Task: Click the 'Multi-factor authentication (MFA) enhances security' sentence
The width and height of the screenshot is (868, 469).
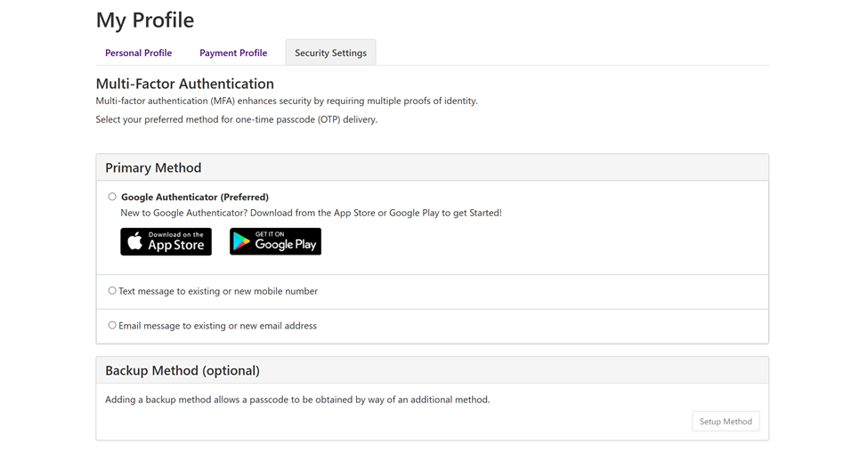Action: [x=287, y=101]
